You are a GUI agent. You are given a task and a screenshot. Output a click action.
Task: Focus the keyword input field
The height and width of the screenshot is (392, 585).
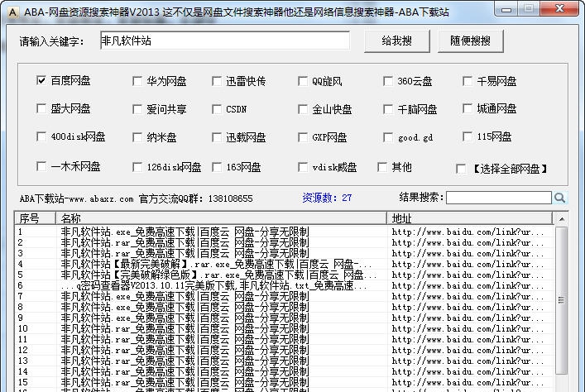pyautogui.click(x=223, y=41)
